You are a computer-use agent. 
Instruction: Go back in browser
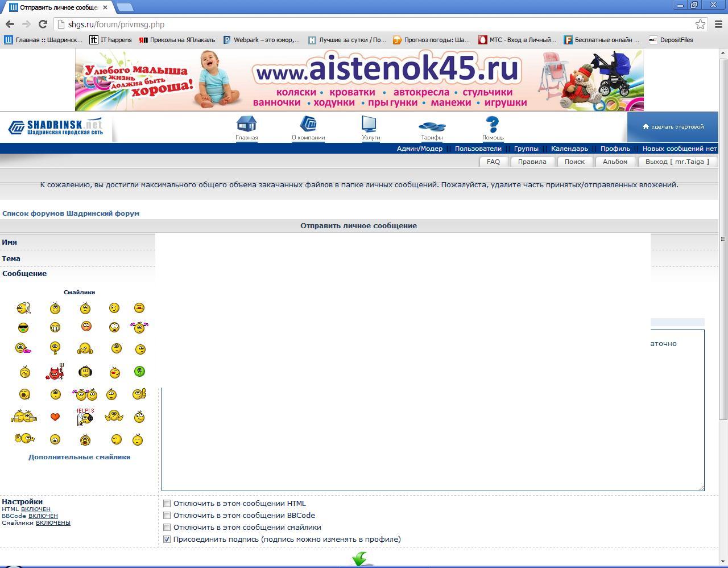[10, 24]
